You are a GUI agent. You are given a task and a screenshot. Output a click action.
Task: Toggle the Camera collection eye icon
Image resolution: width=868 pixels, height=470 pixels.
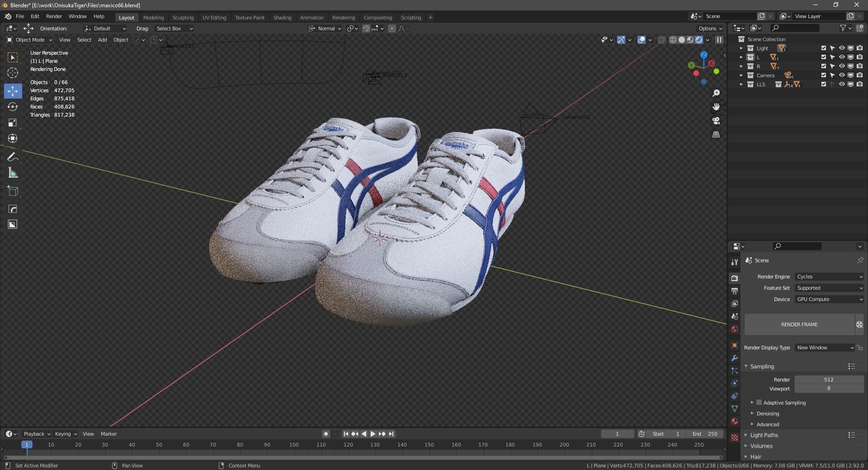pyautogui.click(x=842, y=75)
